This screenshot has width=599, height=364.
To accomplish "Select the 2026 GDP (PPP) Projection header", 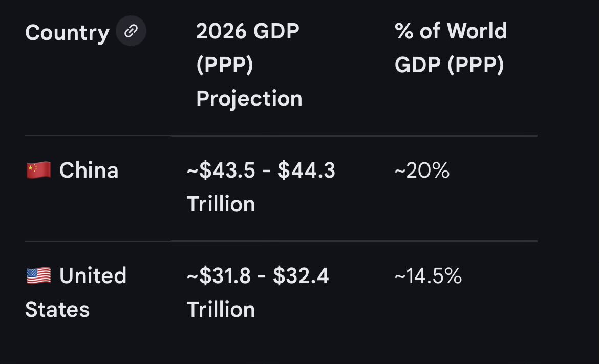I will [x=249, y=65].
